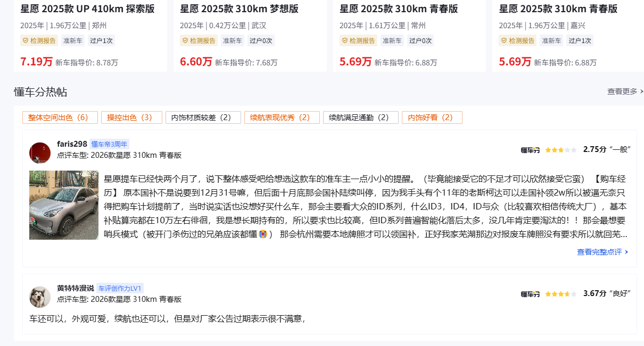Click the 检测报告 badge on the 郑州 listing

point(39,40)
